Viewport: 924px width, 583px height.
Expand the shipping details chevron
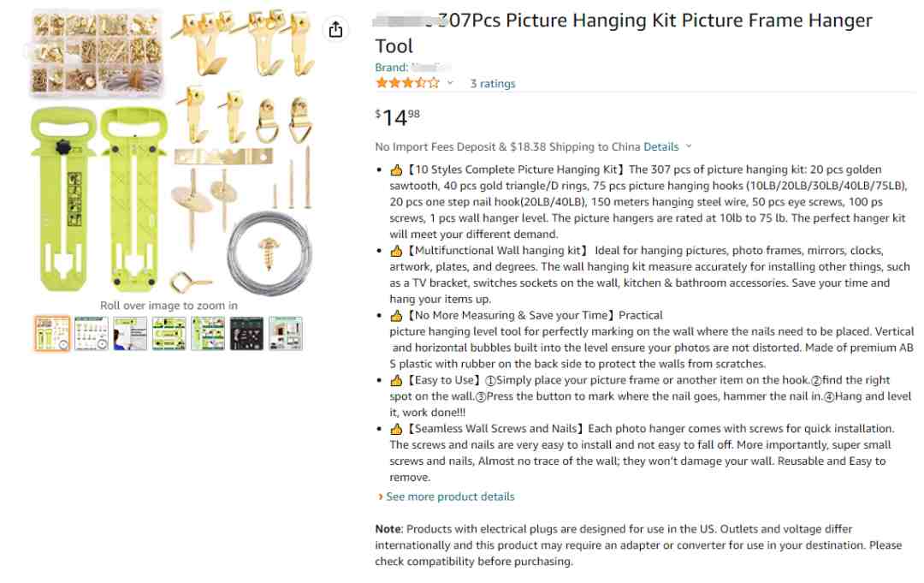689,146
